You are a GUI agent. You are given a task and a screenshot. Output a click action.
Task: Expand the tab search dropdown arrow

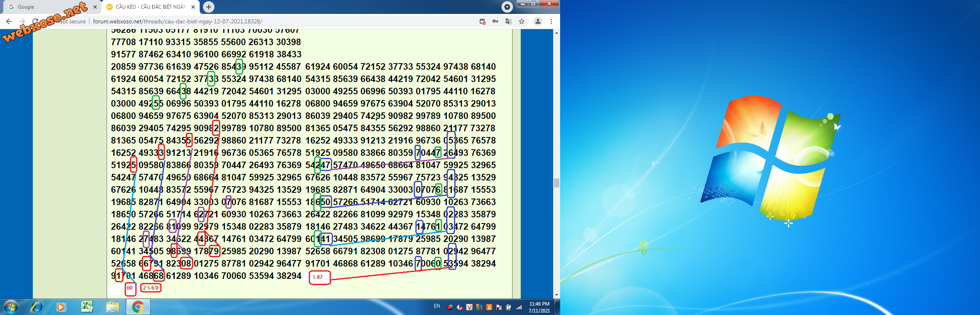pos(507,7)
